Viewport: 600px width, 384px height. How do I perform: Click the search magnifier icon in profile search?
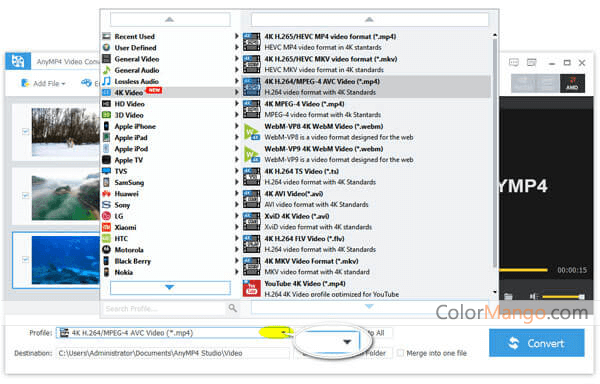pos(232,308)
